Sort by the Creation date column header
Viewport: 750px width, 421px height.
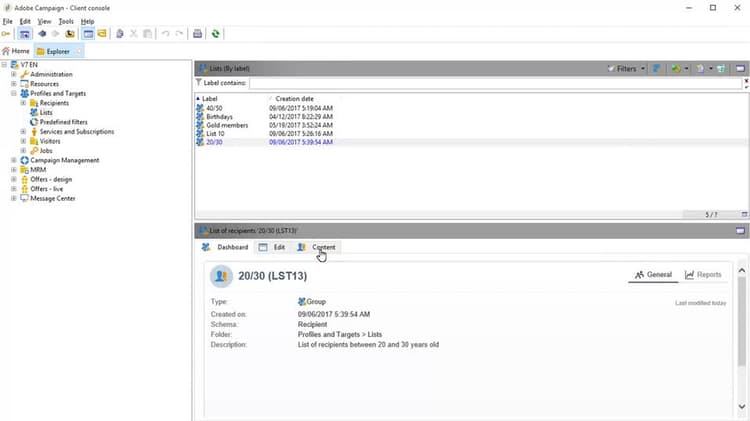[x=295, y=99]
